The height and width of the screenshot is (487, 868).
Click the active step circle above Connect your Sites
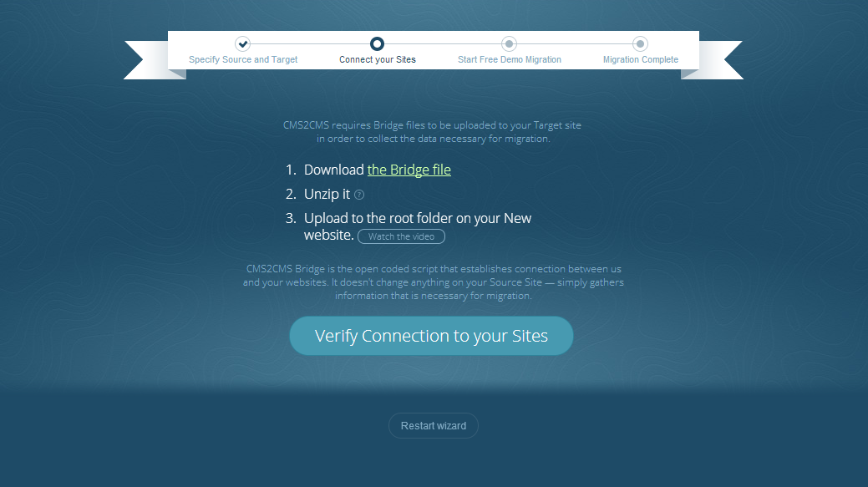(377, 43)
